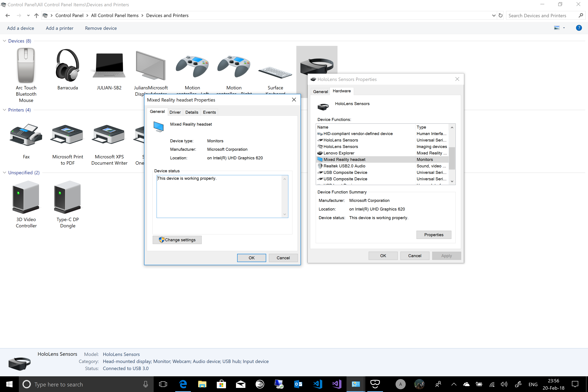Click OK in HoloLens Sensors Properties

pos(383,256)
